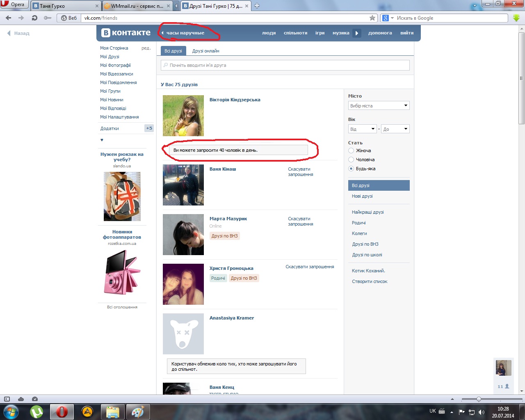Image resolution: width=525 pixels, height=420 pixels.
Task: Click Створити список link
Action: [x=370, y=282]
